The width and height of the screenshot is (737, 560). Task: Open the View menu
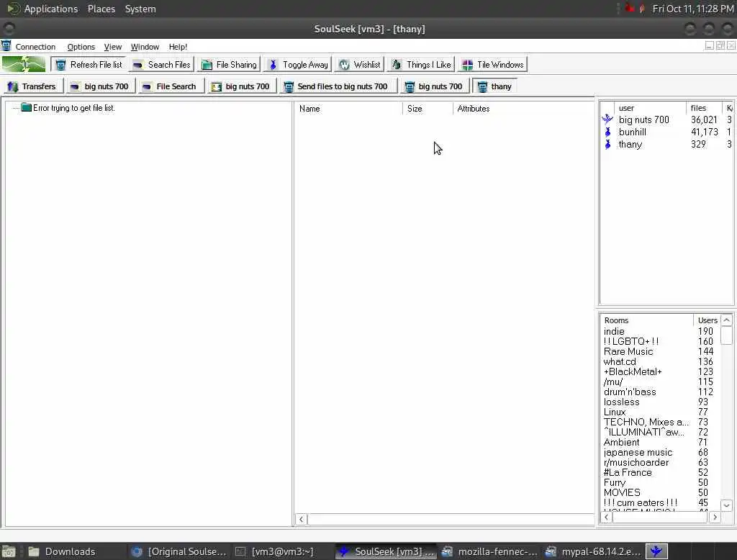pos(113,47)
